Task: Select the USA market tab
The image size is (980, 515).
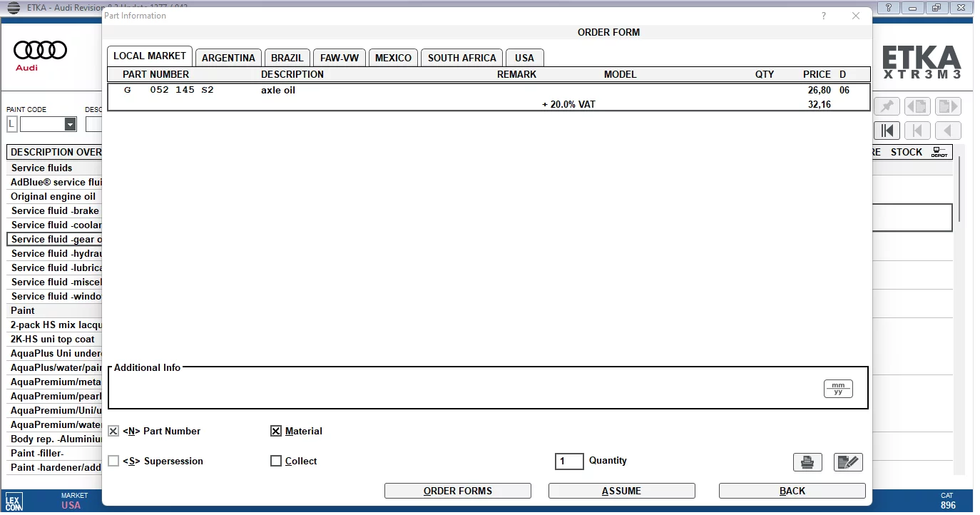Action: 524,58
